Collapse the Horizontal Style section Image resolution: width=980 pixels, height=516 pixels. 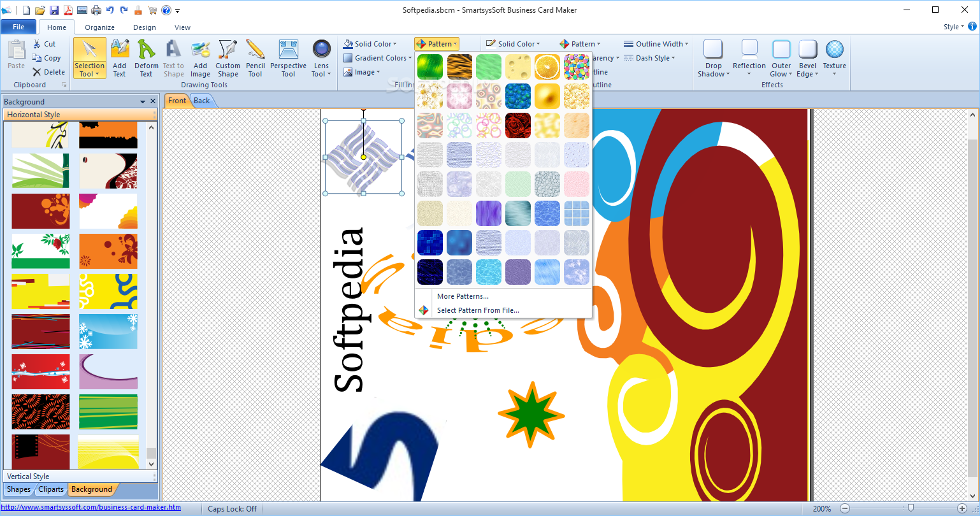(x=80, y=115)
